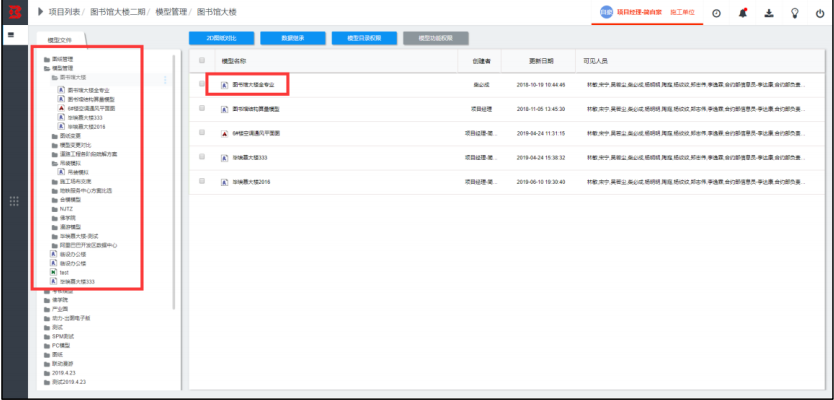Click the download icon in top bar

[769, 13]
